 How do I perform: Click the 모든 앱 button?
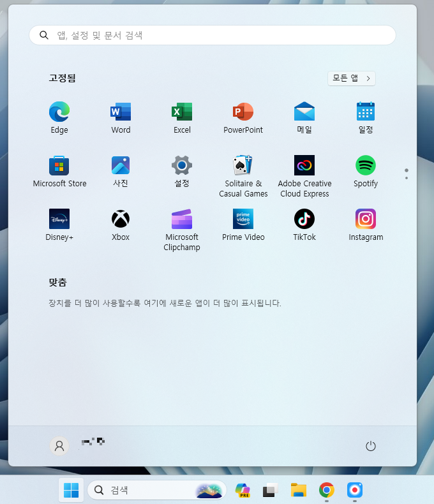point(352,78)
